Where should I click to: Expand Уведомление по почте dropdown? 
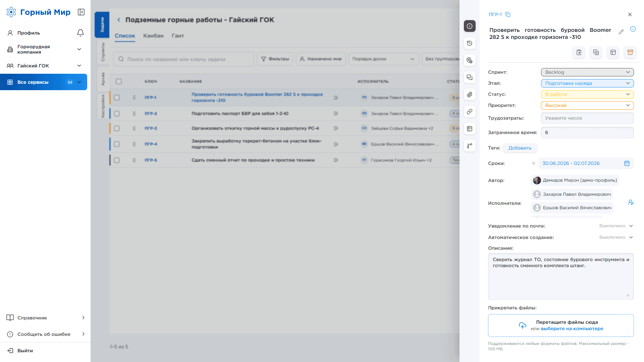pyautogui.click(x=616, y=226)
